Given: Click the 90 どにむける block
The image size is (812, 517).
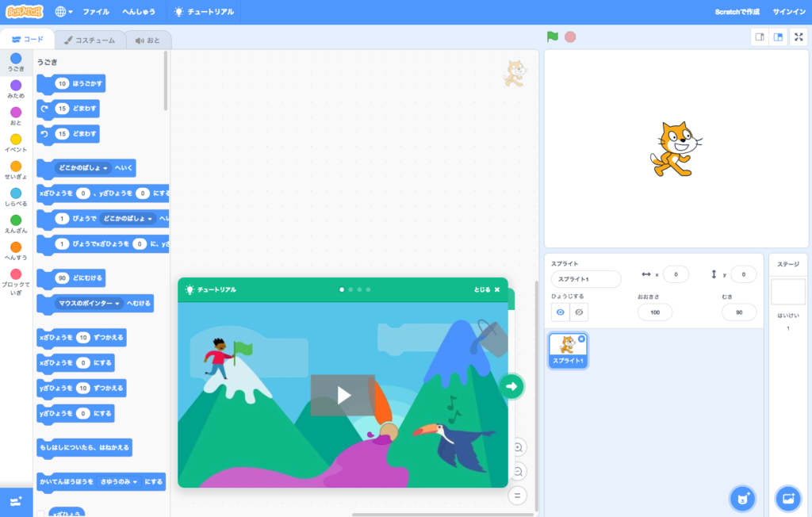Looking at the screenshot, I should pyautogui.click(x=71, y=278).
